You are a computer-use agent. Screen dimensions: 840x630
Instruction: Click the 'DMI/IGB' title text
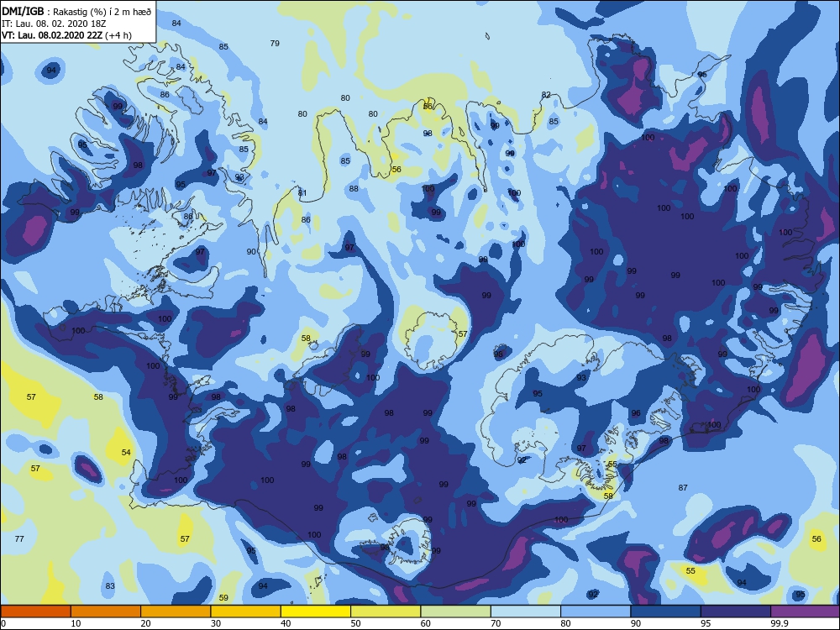point(23,11)
